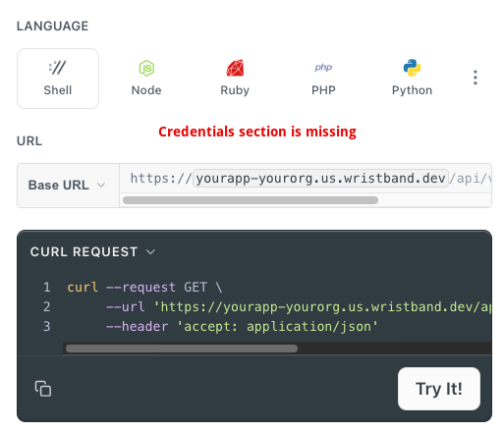Edit the yourapp-yourorg.us.wristband.dev URL variable
504x431 pixels.
pos(320,179)
